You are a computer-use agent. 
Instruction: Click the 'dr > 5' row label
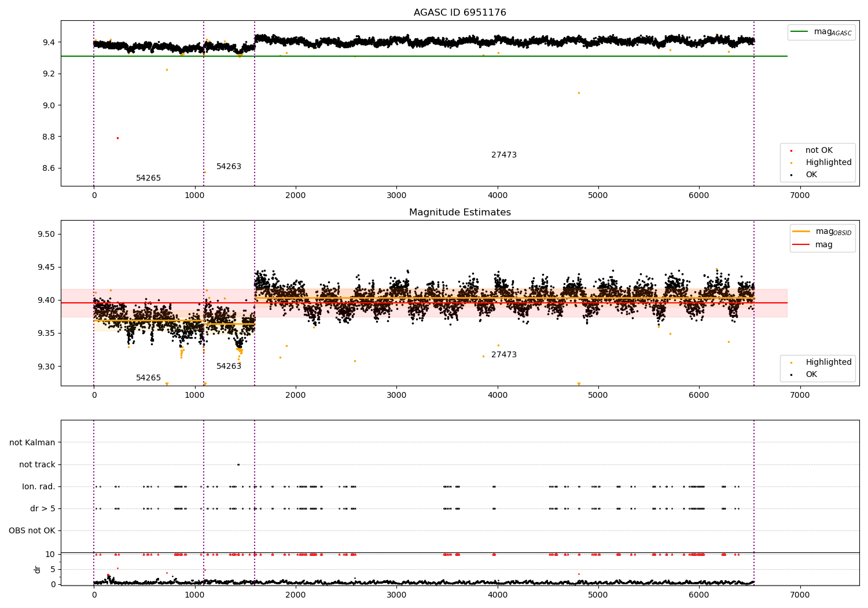[x=43, y=509]
